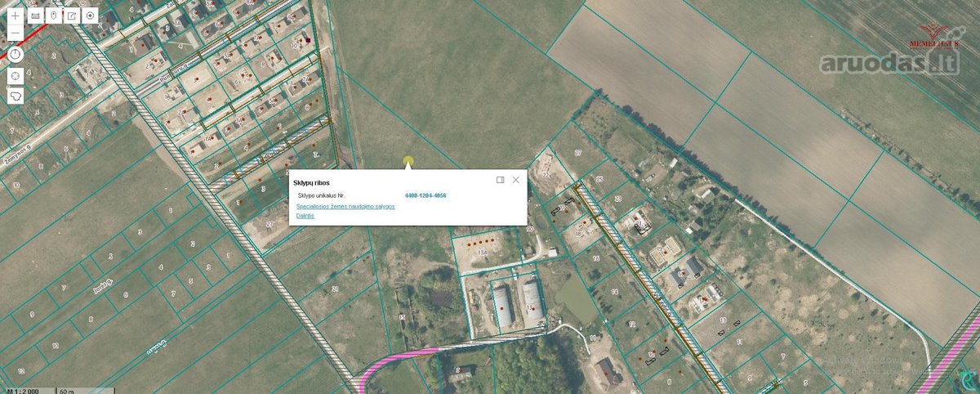Open Specialiosios žemės naudojimo sąlygos link
Viewport: 980px width, 394px height.
[x=345, y=207]
